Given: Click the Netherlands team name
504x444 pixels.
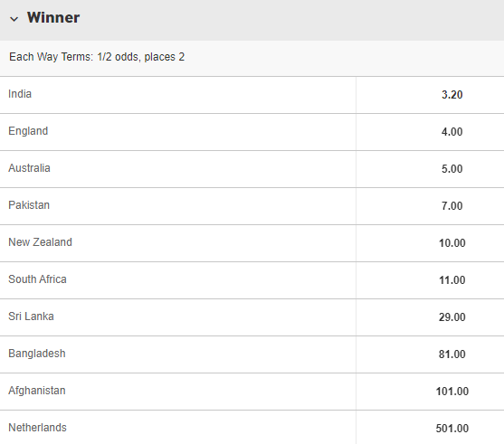Looking at the screenshot, I should point(38,428).
